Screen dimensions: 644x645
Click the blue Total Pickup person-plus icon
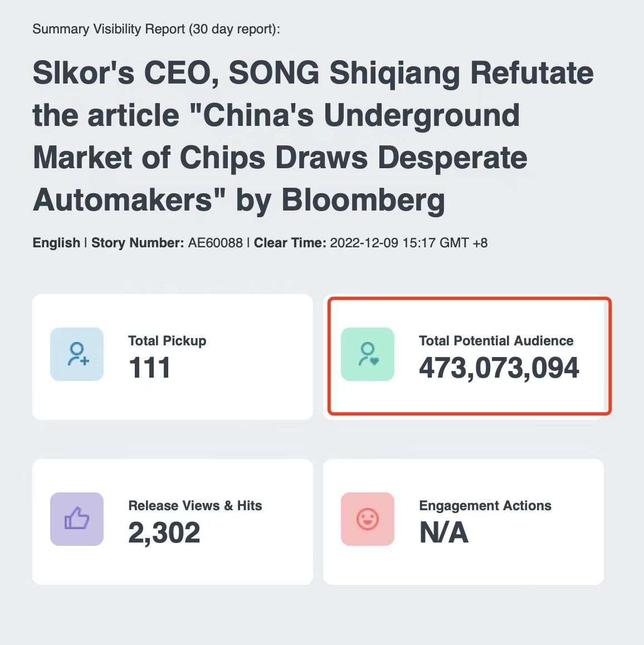pos(77,354)
